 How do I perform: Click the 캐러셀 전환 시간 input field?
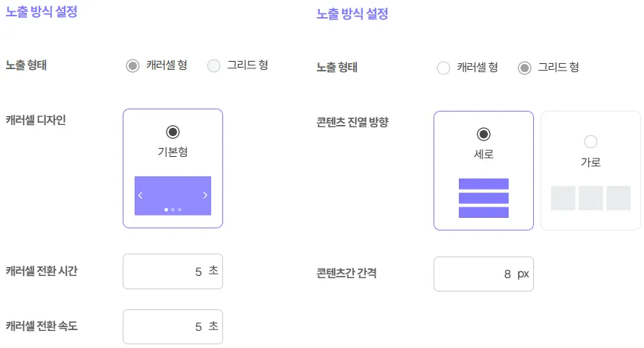click(173, 271)
